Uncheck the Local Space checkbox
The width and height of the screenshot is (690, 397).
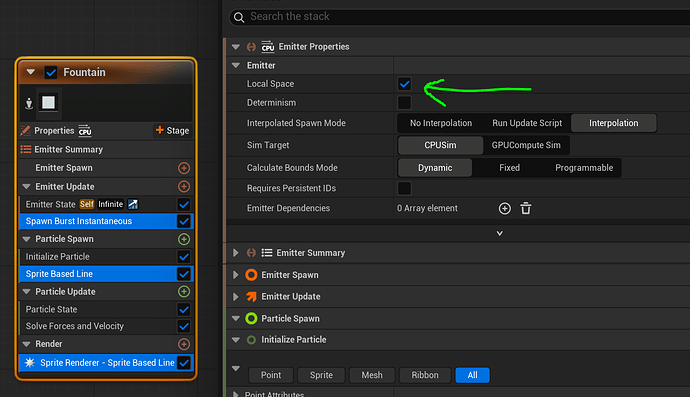(404, 84)
